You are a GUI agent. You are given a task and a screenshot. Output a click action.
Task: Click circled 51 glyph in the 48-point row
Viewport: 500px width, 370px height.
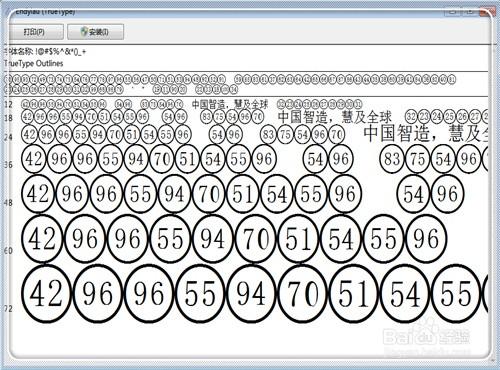[243, 194]
